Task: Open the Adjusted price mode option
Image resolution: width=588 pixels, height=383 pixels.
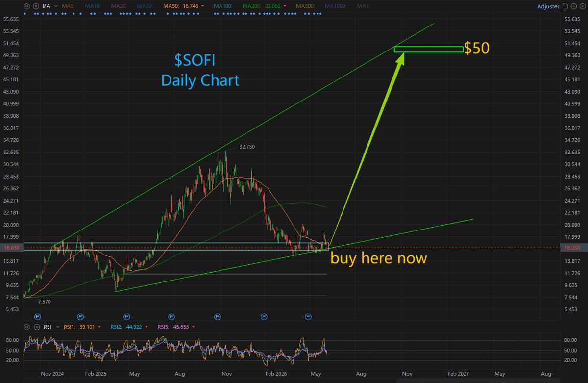Action: coord(548,6)
